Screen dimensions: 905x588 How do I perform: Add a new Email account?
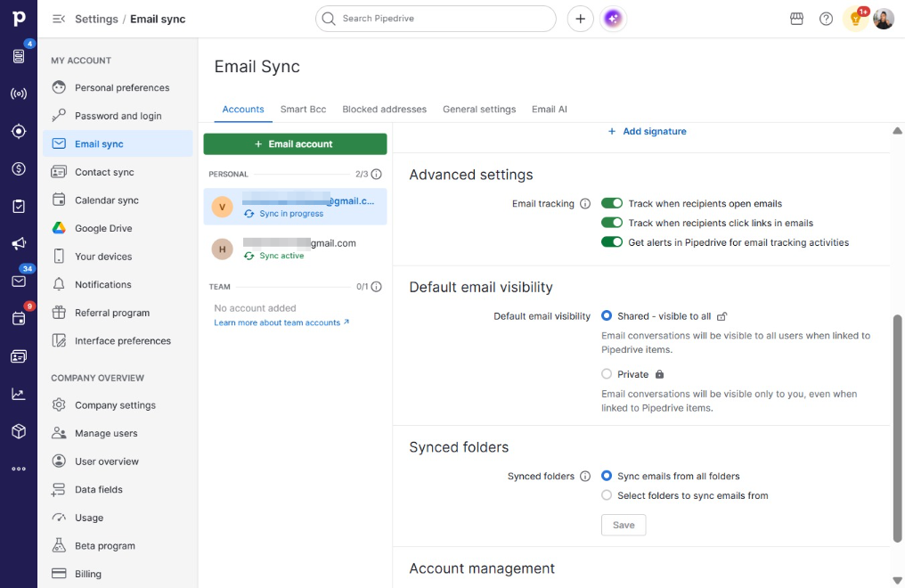pyautogui.click(x=295, y=144)
